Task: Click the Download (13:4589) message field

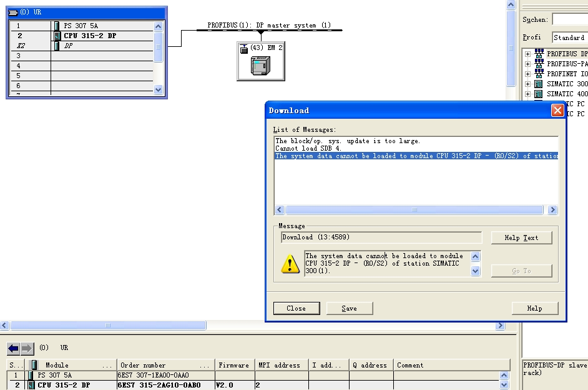Action: click(381, 237)
